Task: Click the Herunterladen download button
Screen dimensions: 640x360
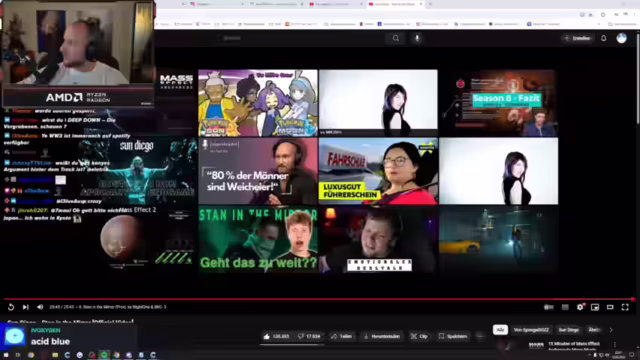Action: [x=382, y=336]
